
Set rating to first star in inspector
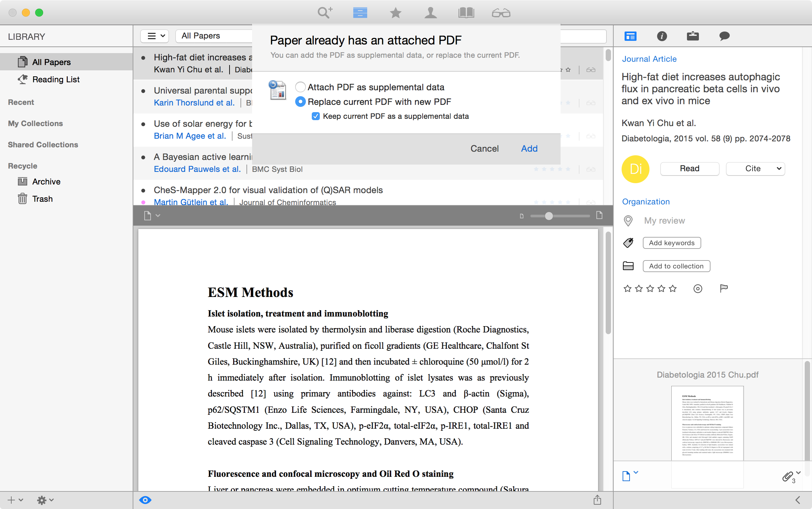click(627, 288)
